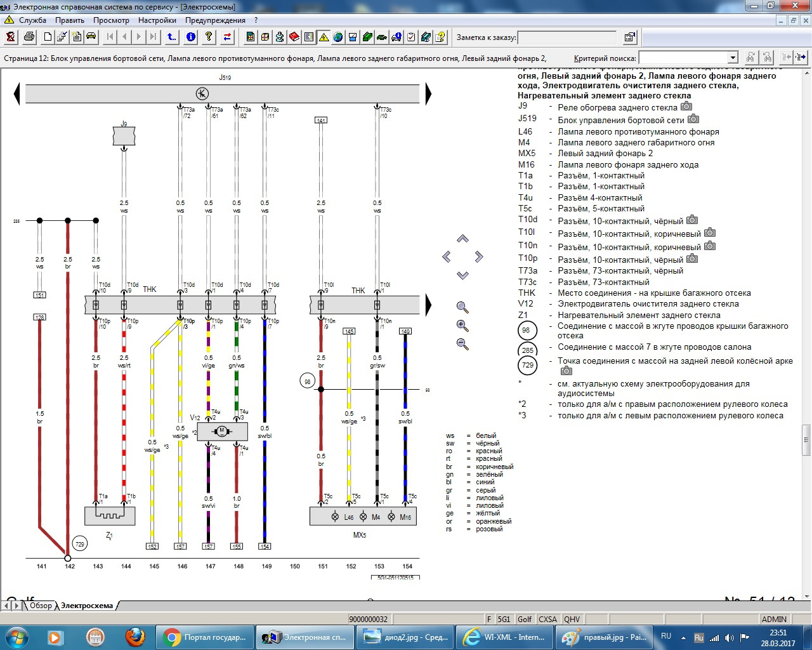Click the 'ADMIN' status bar entry
Image resolution: width=812 pixels, height=650 pixels.
point(774,619)
